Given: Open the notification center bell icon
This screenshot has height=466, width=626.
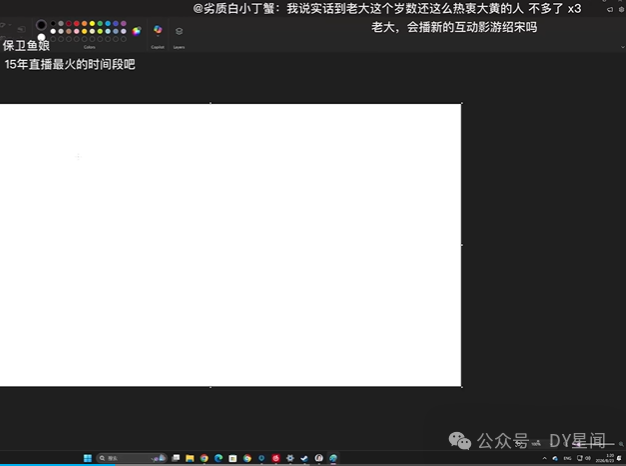Looking at the screenshot, I should [x=620, y=458].
